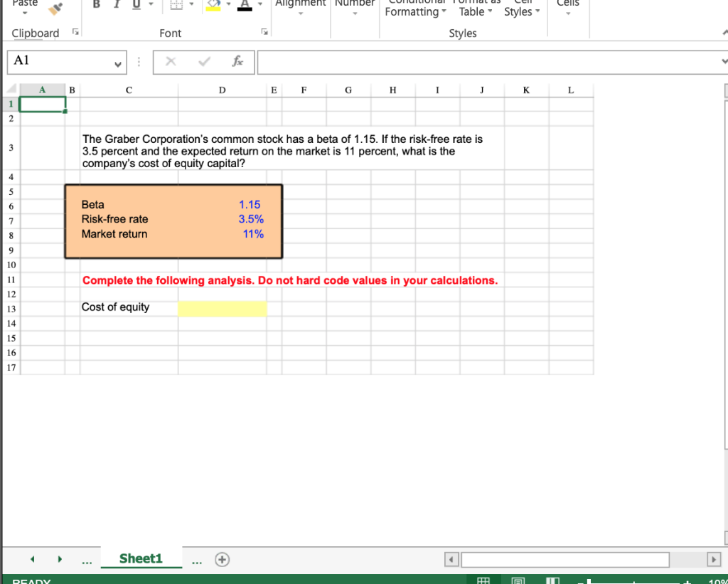Toggle italic formatting
The image size is (728, 584).
116,4
